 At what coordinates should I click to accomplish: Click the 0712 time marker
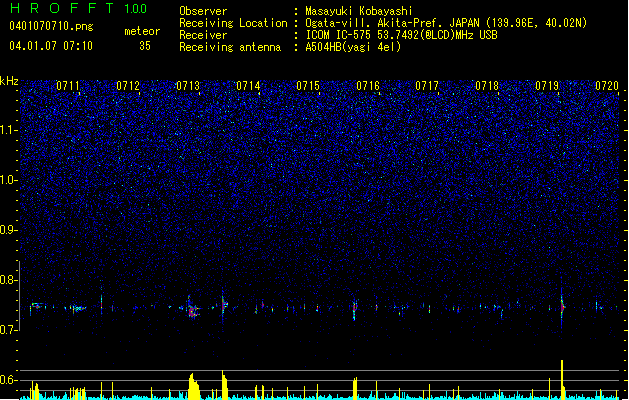pyautogui.click(x=128, y=86)
